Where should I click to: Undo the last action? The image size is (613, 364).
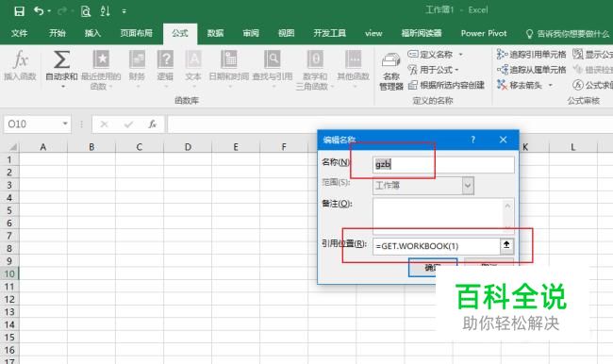[39, 11]
